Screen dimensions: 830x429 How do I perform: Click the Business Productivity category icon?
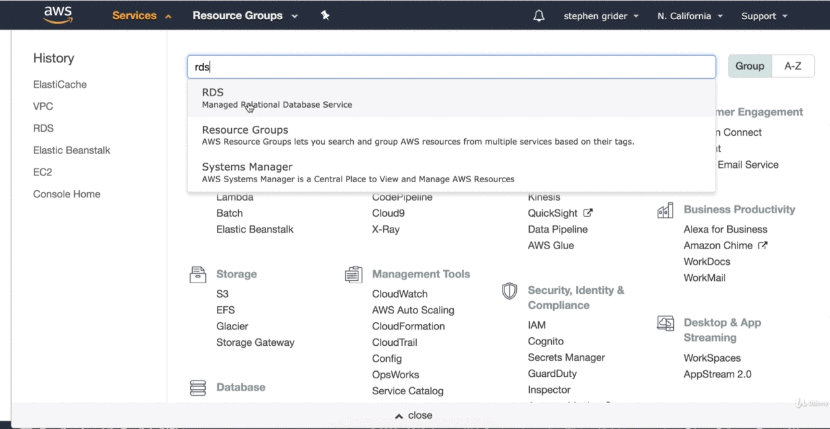pos(665,210)
